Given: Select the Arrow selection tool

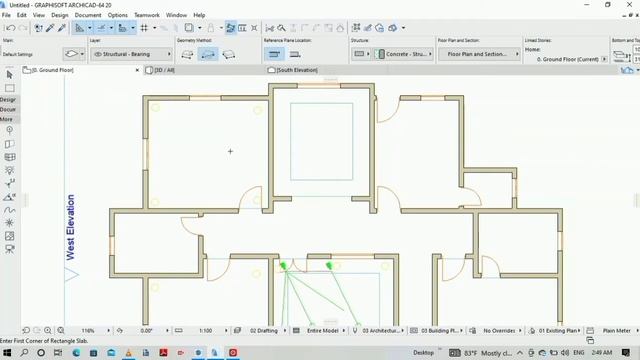Looking at the screenshot, I should pyautogui.click(x=9, y=75).
